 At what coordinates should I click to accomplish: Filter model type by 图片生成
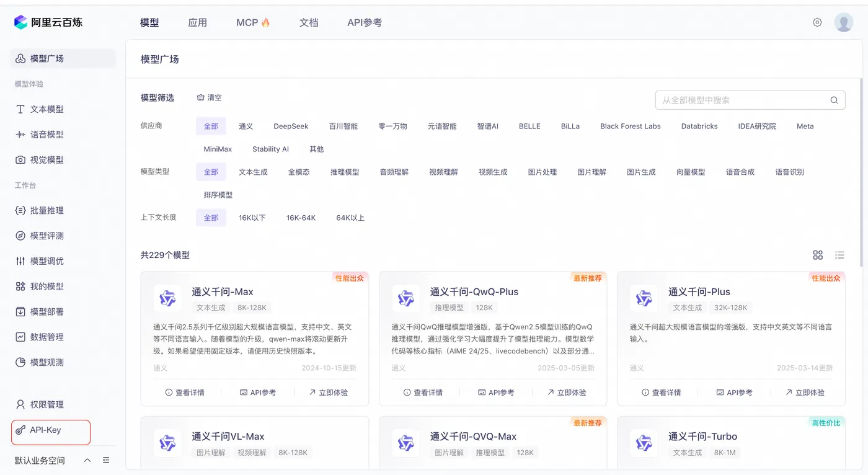[641, 172]
